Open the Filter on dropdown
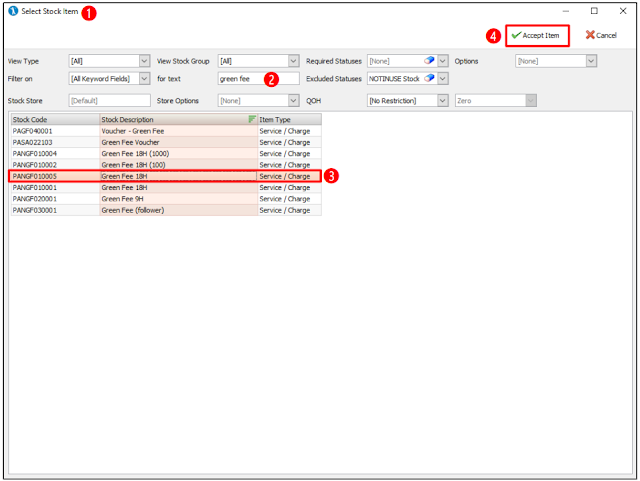 tap(144, 78)
